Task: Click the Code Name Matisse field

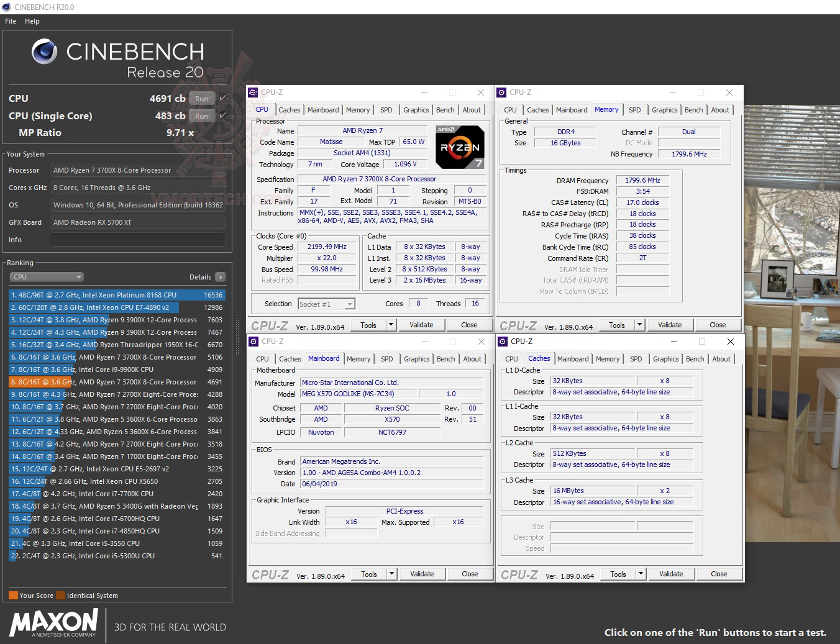Action: coord(331,142)
